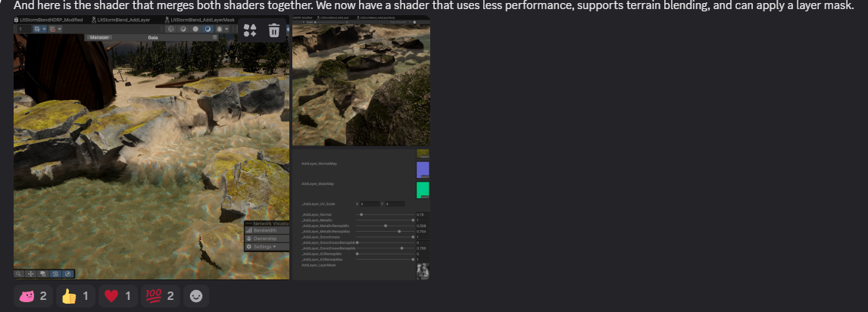Click the trash delete icon on image
The height and width of the screenshot is (312, 868).
(x=274, y=30)
